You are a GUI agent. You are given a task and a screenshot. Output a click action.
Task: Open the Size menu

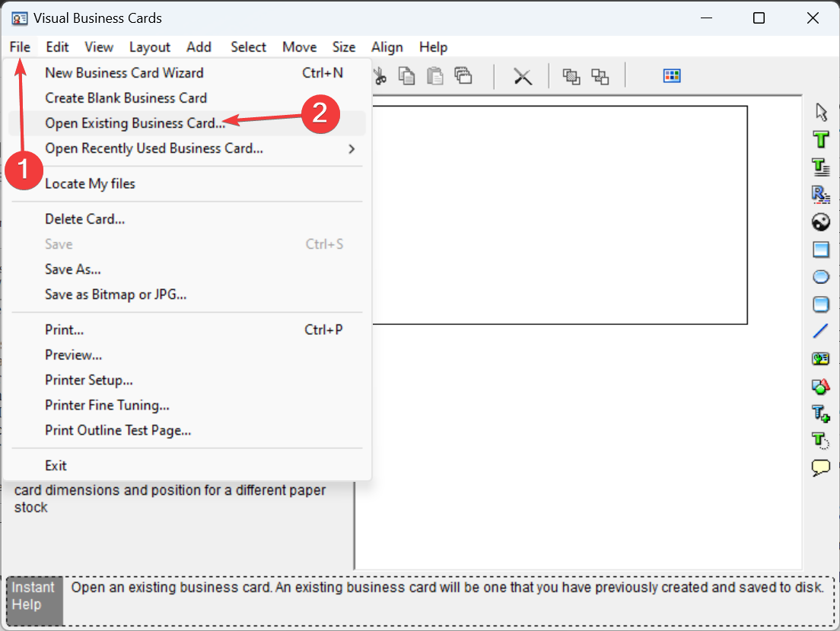point(344,47)
